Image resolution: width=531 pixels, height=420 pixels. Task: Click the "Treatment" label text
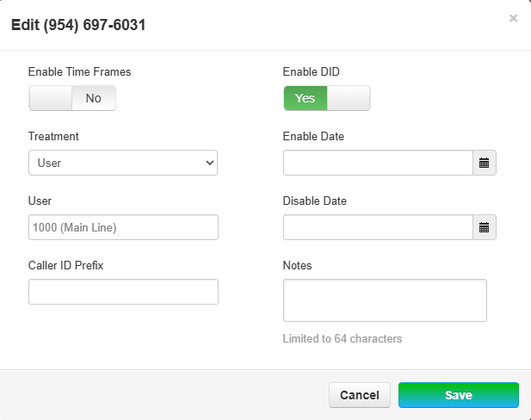53,137
